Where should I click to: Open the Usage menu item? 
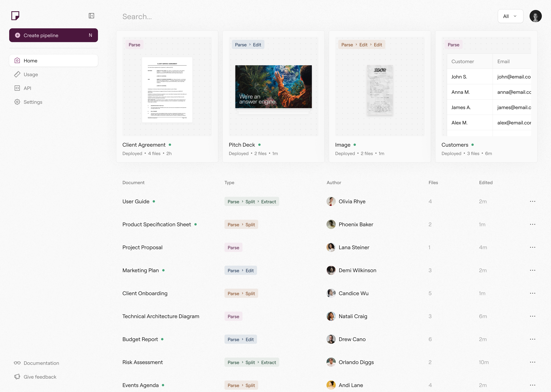coord(54,74)
